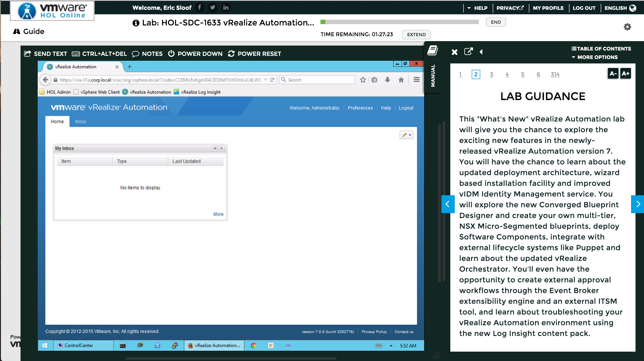Increase manual font size with A+
644x361 pixels.
tap(625, 73)
